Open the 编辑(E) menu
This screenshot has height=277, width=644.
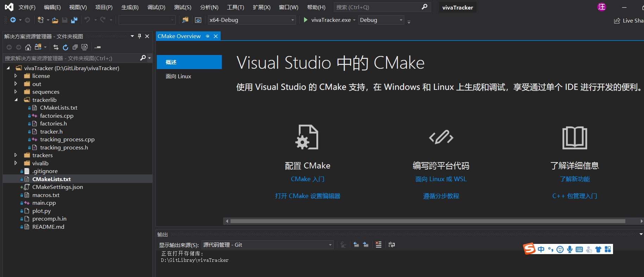(52, 7)
